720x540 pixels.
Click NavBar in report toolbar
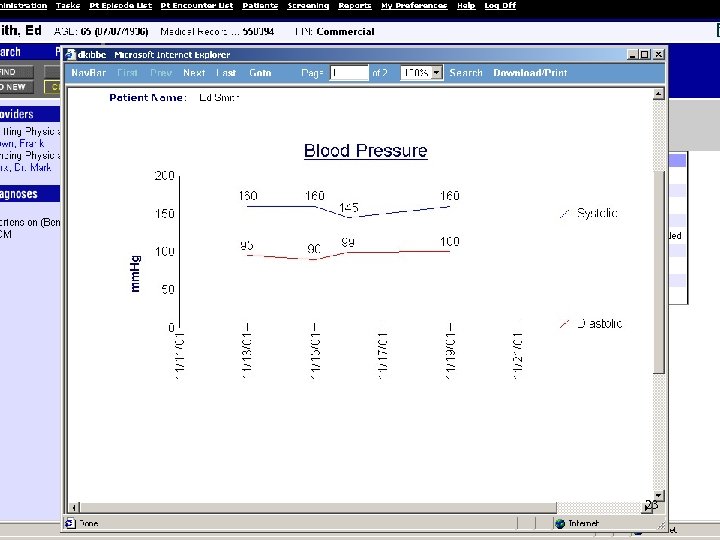88,73
